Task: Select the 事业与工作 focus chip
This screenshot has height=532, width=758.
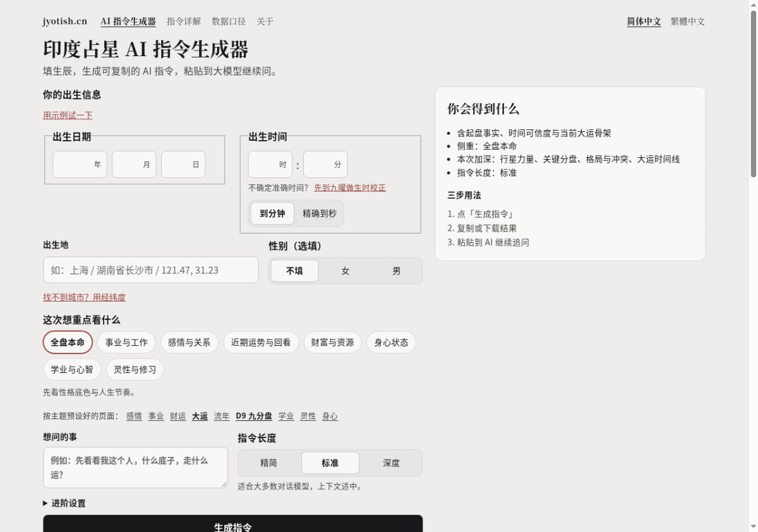Action: tap(126, 343)
